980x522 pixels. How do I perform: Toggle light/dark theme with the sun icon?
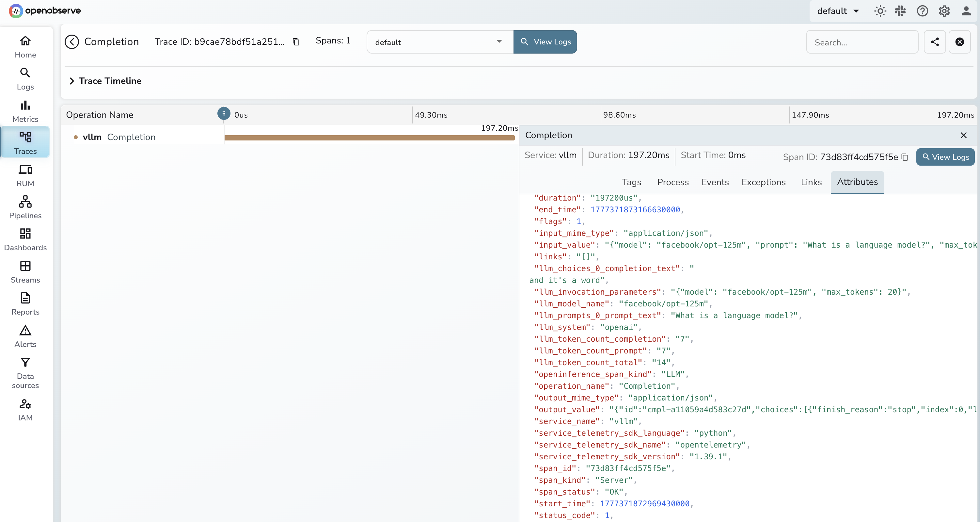[879, 11]
